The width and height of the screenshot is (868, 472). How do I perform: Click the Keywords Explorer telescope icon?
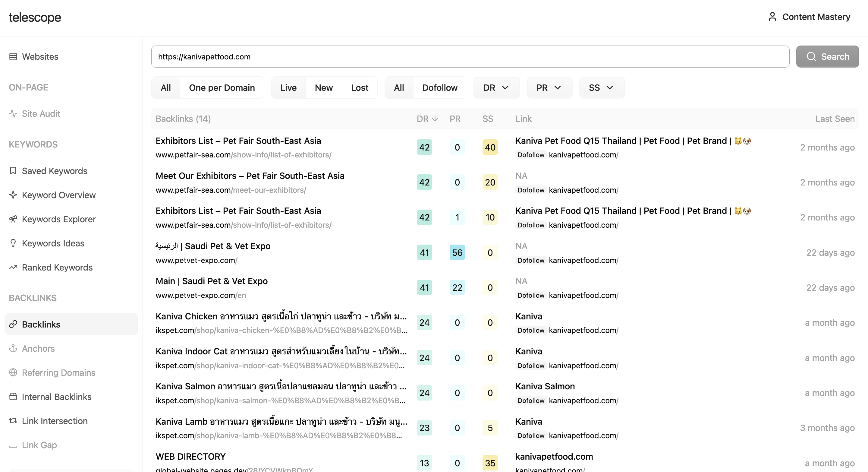(x=13, y=219)
